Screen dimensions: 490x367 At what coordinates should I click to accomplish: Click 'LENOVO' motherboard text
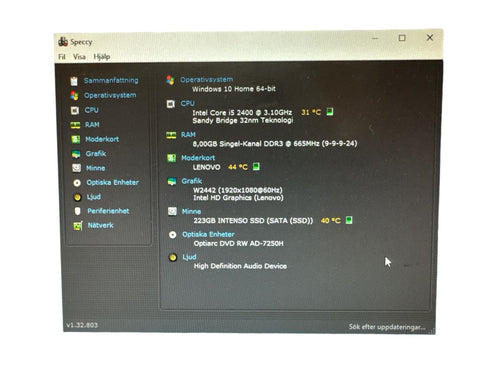point(207,167)
